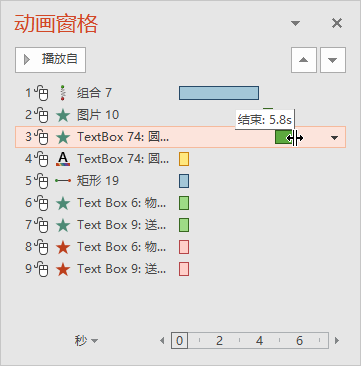Move the animation earlier with the up arrow button
This screenshot has height=366, width=361.
click(x=304, y=60)
